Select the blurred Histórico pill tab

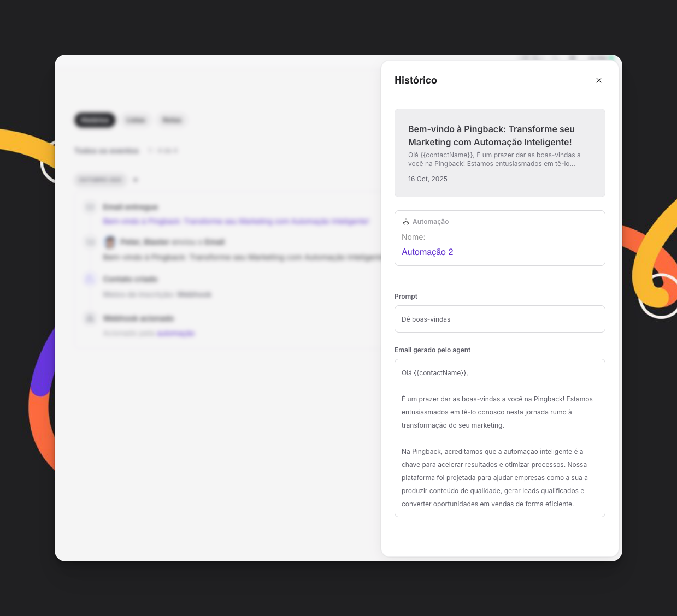pyautogui.click(x=95, y=120)
